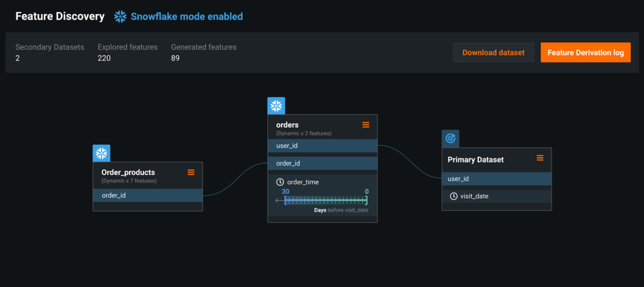Click the Snowflake icon above Order_products dataset
This screenshot has width=644, height=287.
point(101,153)
